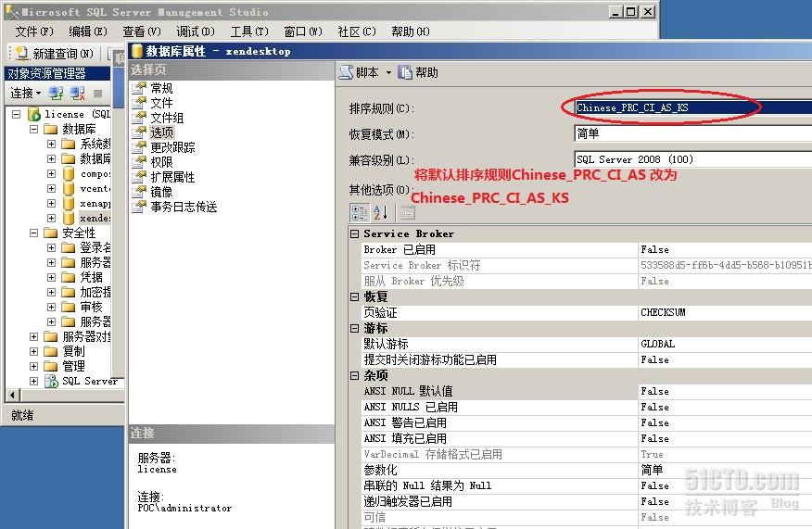Click the disconnect server icon in Object Explorer

(78, 94)
